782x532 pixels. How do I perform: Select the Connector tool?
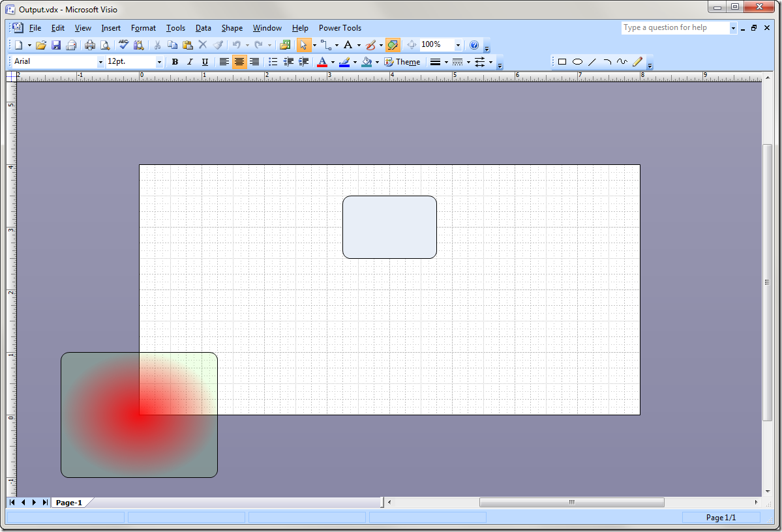tap(325, 45)
